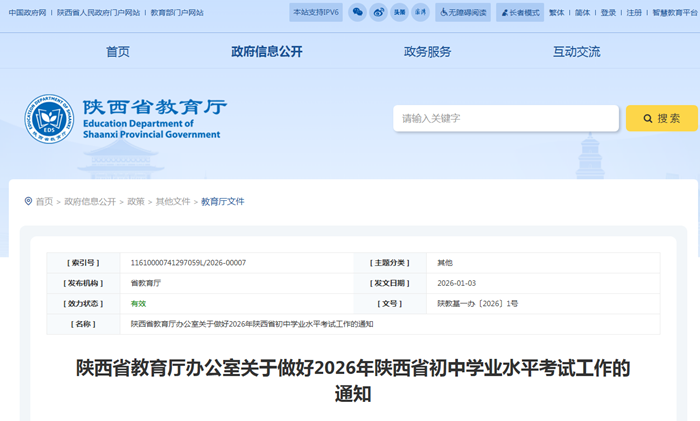Open 互动交流 navigation item

(x=577, y=52)
